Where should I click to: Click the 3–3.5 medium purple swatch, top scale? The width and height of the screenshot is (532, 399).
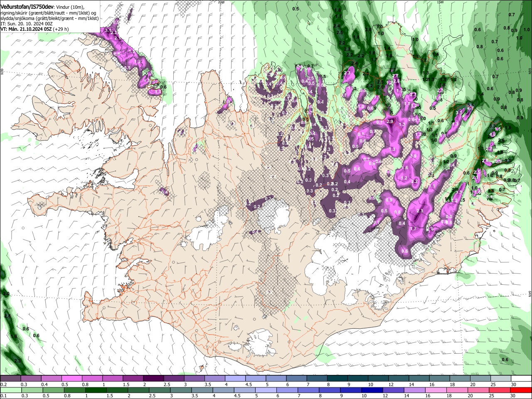194,379
